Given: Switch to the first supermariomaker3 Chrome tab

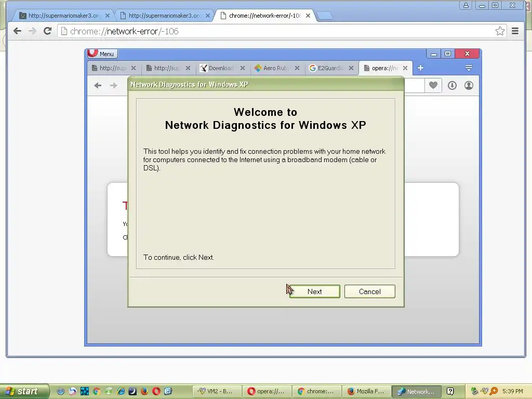Looking at the screenshot, I should 64,16.
